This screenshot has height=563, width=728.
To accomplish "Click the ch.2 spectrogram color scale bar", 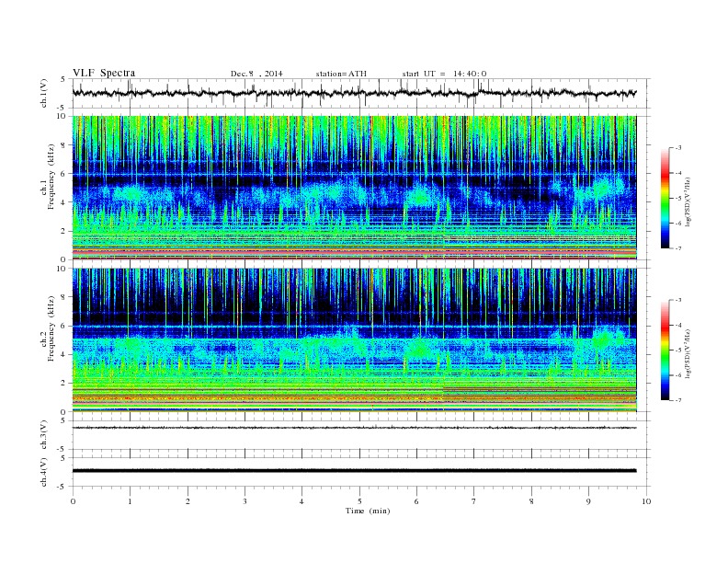I will click(665, 350).
